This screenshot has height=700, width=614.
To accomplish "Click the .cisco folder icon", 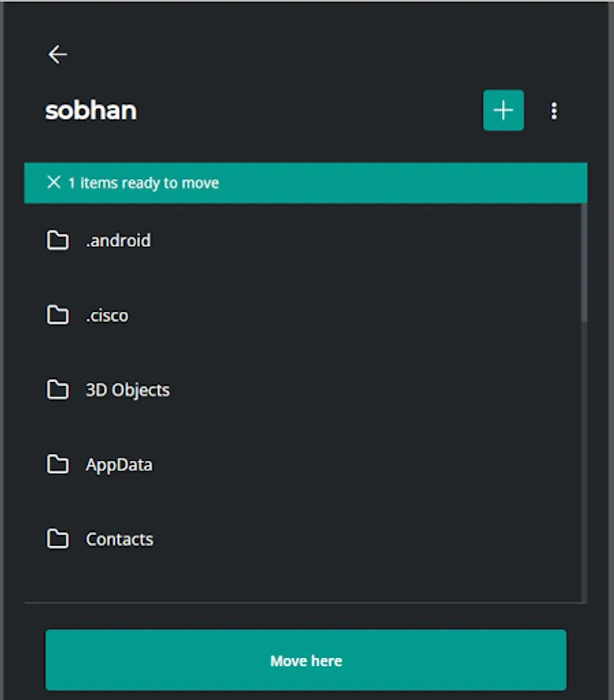I will tap(58, 315).
